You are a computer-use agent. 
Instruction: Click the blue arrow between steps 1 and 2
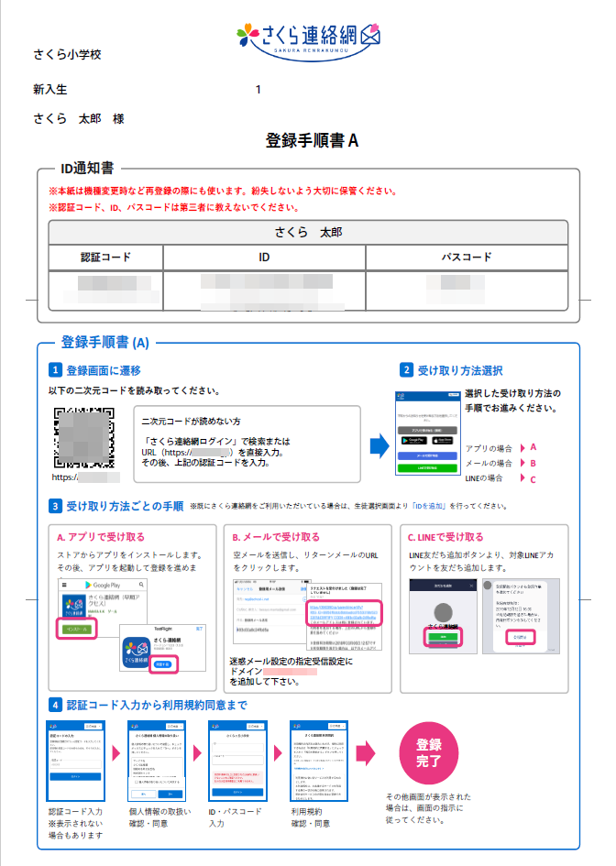click(x=379, y=446)
